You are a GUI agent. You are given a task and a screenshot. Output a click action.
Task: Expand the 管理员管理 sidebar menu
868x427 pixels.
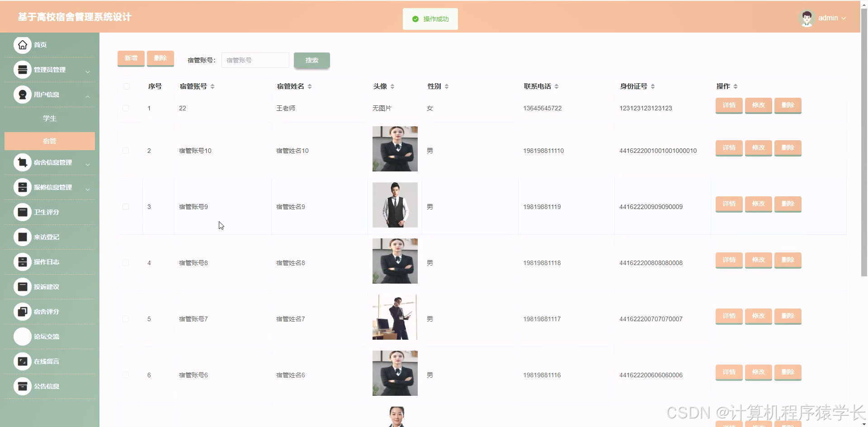(x=88, y=71)
